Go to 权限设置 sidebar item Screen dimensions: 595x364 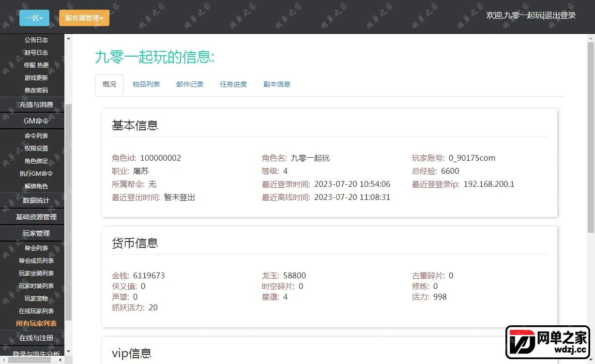[x=36, y=148]
